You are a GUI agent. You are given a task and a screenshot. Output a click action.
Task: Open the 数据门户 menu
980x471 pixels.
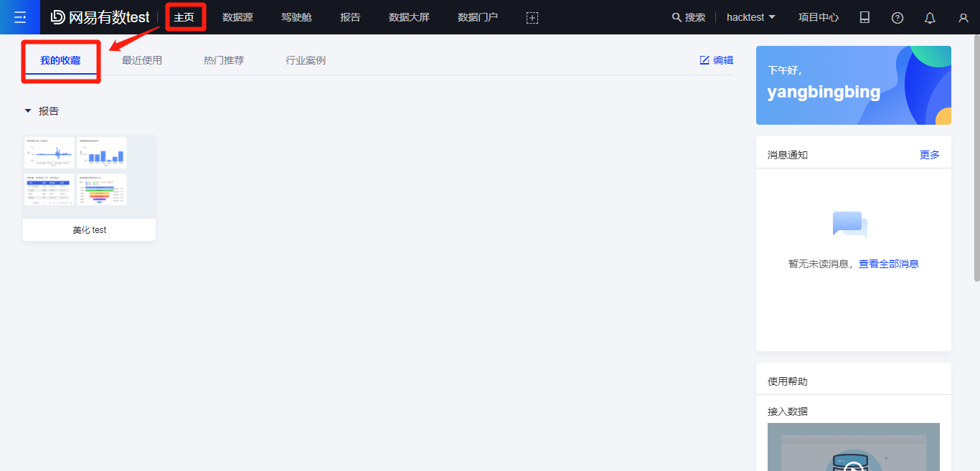click(x=478, y=17)
